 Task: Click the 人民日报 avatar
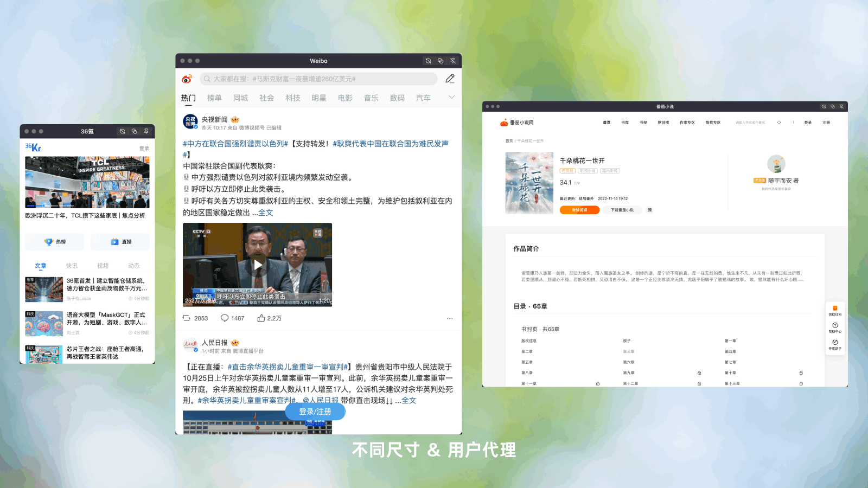[190, 345]
